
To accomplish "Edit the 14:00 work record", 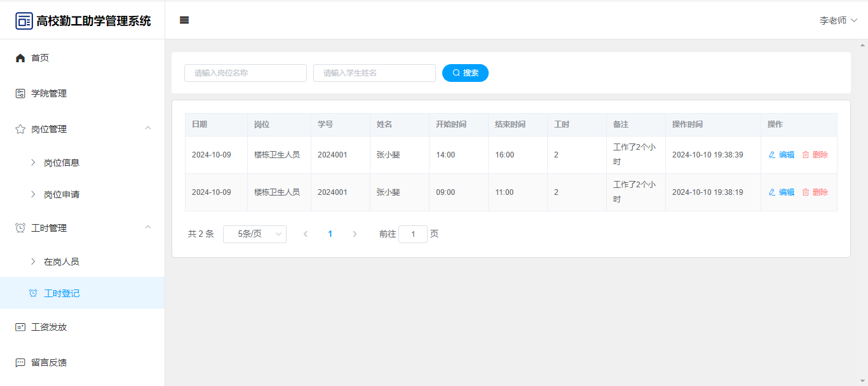I will [782, 155].
